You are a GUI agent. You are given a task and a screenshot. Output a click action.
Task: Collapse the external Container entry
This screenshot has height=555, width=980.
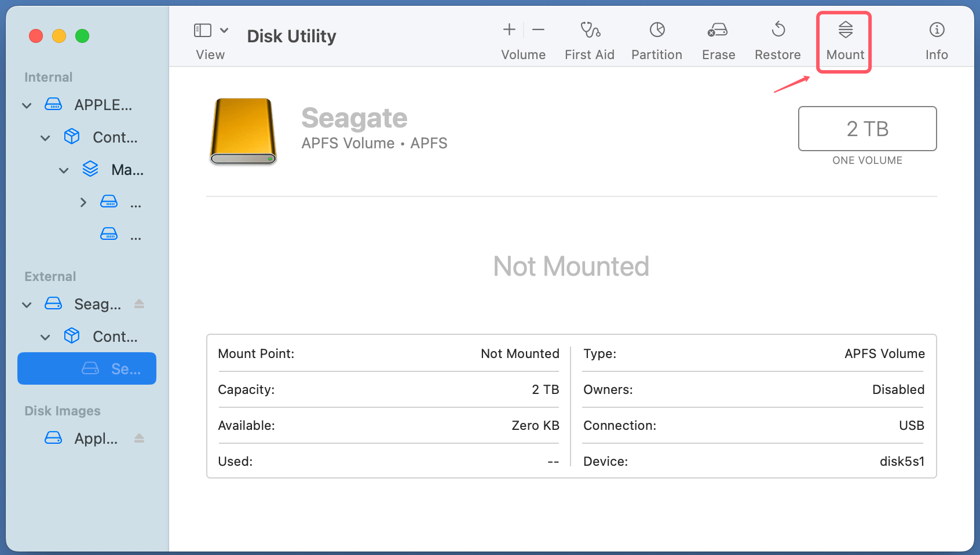point(45,337)
